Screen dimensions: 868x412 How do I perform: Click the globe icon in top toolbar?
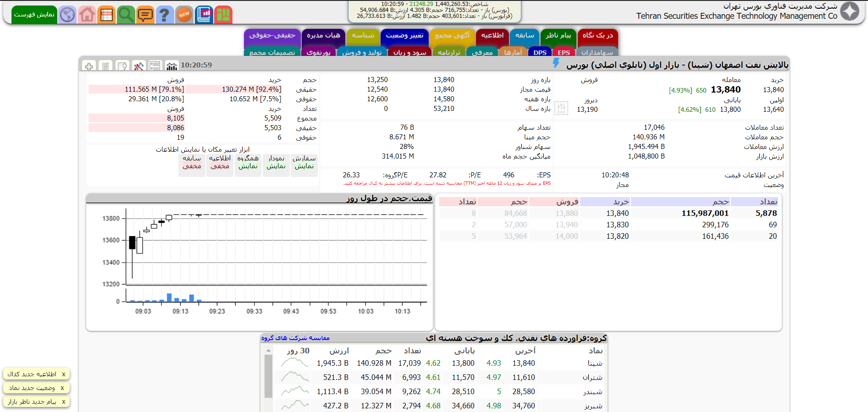67,15
